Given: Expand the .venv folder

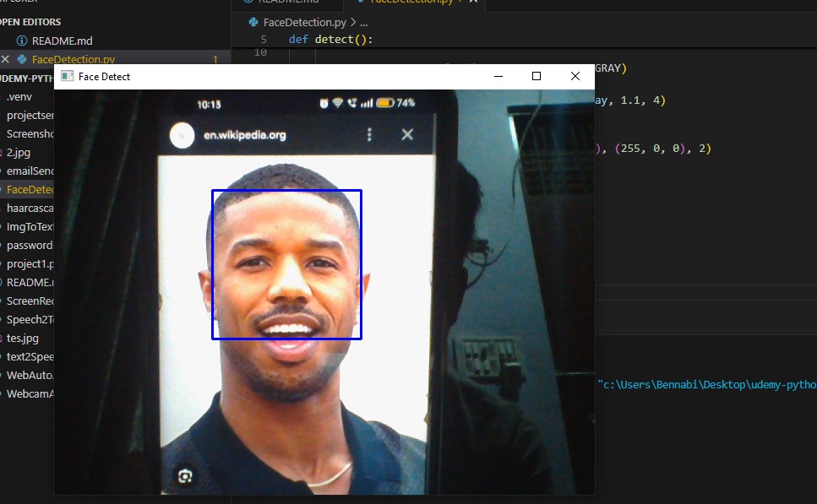Looking at the screenshot, I should [19, 97].
